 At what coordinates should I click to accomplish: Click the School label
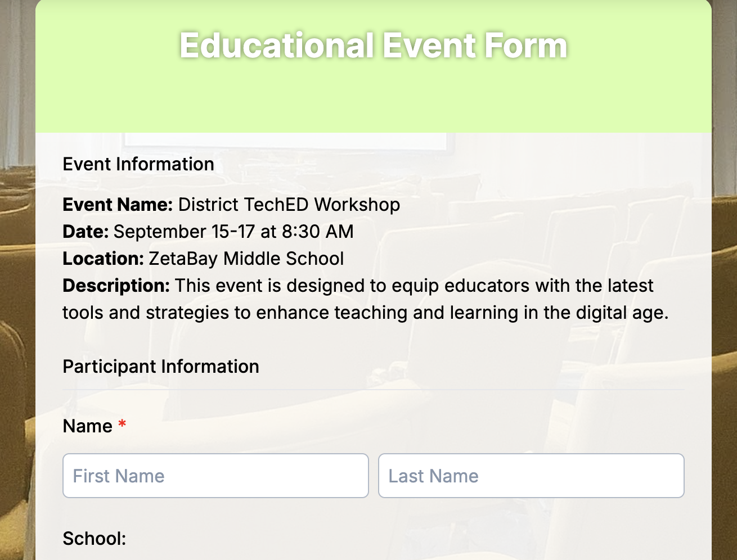click(x=93, y=539)
